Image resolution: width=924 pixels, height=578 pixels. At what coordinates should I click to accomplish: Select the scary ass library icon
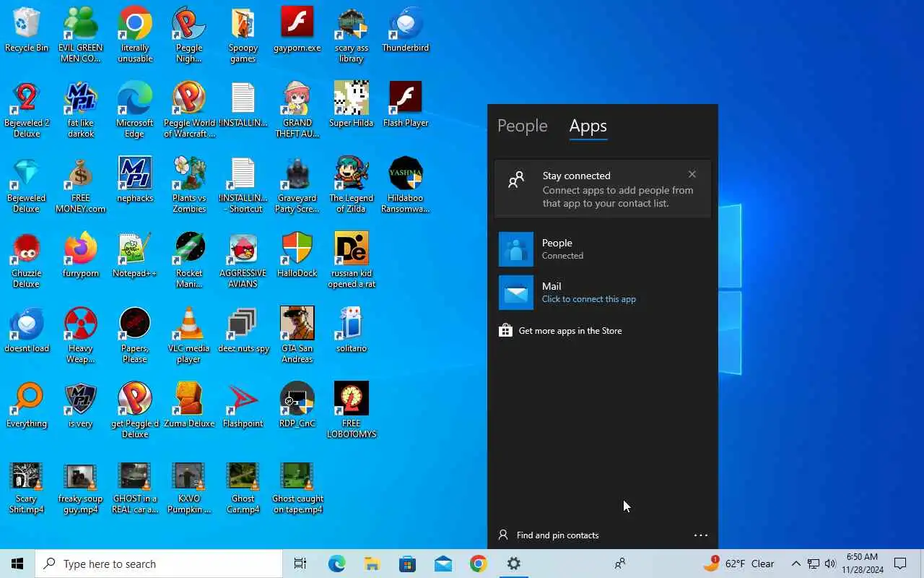[x=352, y=35]
